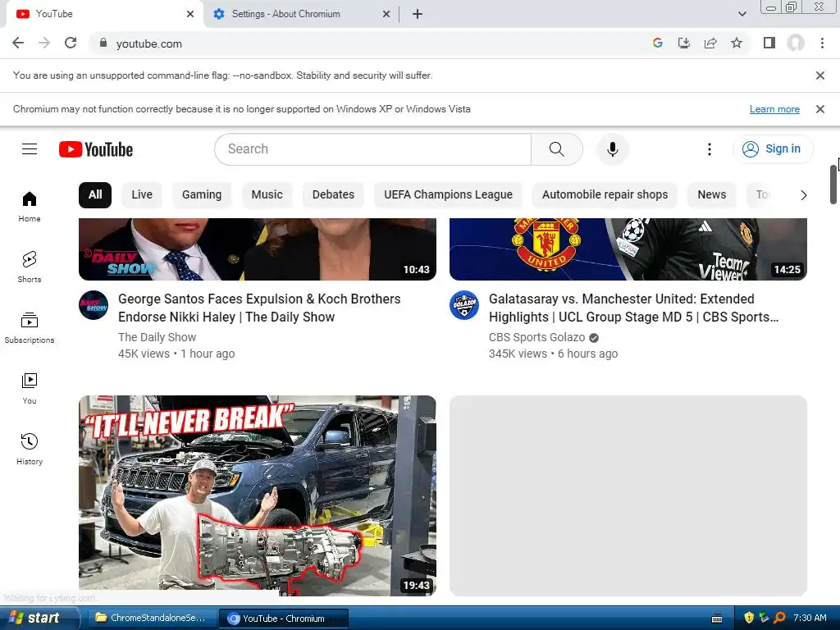Open The Daily Show channel avatar

coord(94,305)
